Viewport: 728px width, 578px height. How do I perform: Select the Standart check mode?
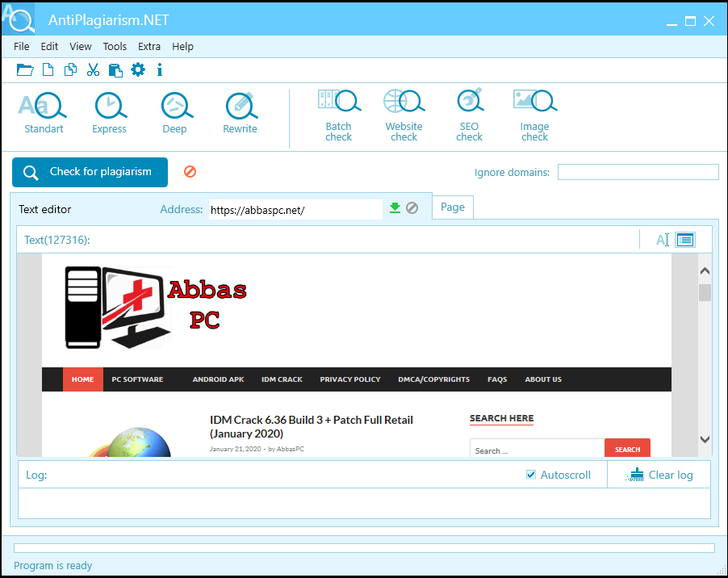[43, 113]
